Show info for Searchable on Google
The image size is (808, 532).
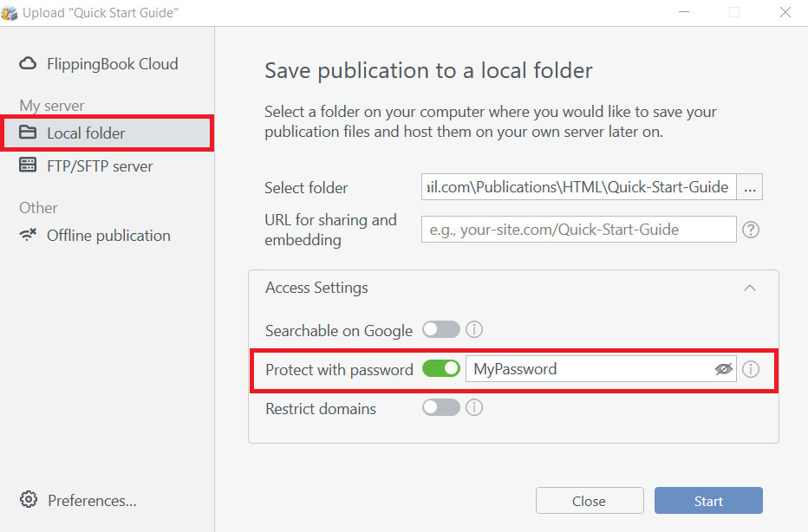(474, 329)
